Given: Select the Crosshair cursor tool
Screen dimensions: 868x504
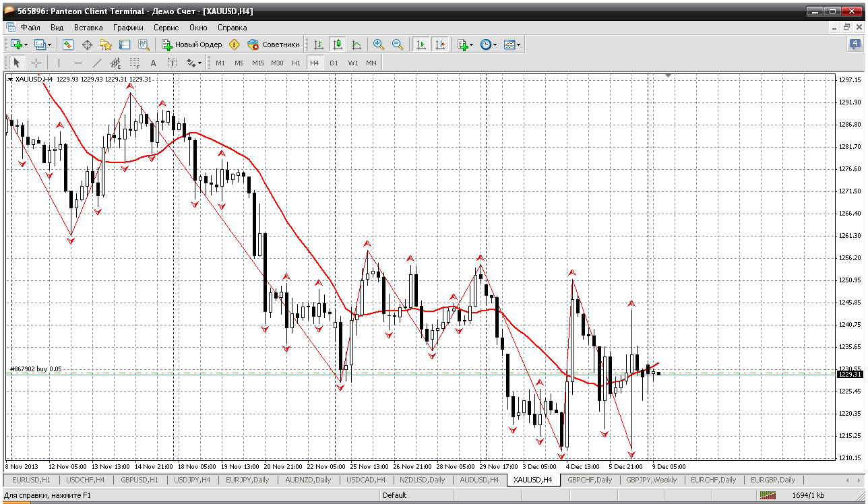Looking at the screenshot, I should (36, 63).
